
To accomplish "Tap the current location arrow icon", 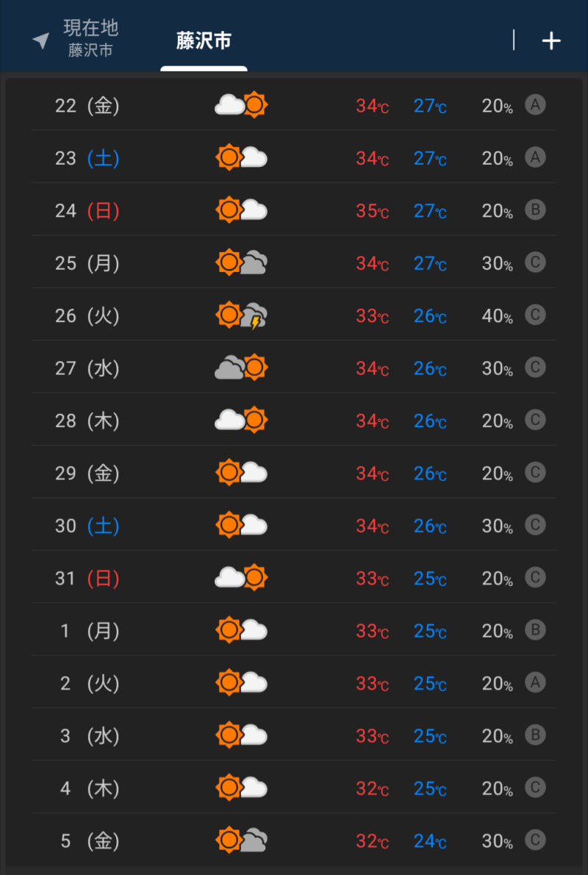I will pos(41,40).
